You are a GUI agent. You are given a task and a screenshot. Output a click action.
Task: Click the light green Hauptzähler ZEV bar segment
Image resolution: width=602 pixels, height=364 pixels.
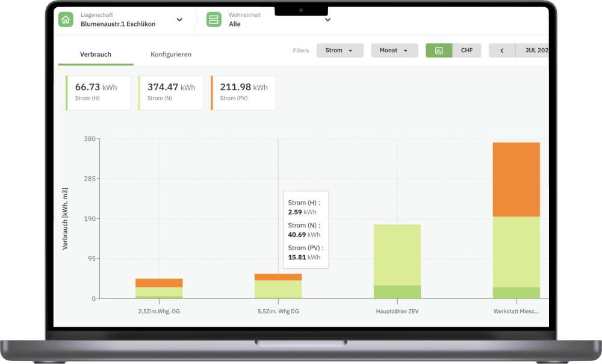(397, 254)
